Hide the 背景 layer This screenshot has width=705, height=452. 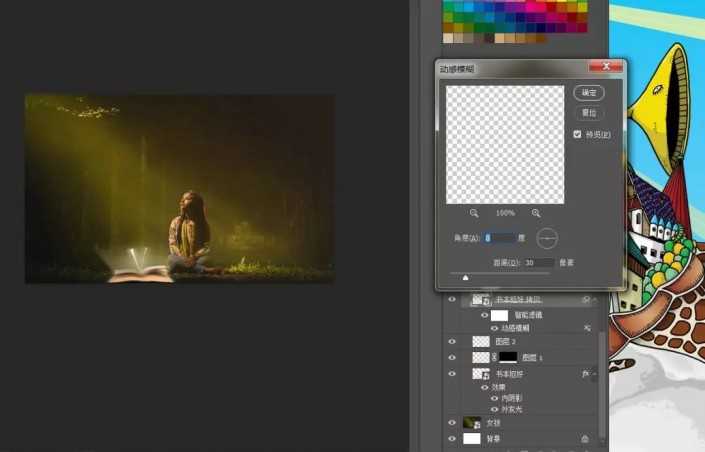point(452,438)
